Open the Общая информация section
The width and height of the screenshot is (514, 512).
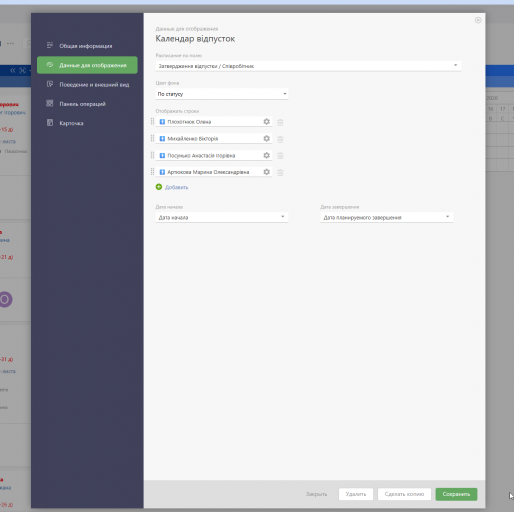pos(87,46)
